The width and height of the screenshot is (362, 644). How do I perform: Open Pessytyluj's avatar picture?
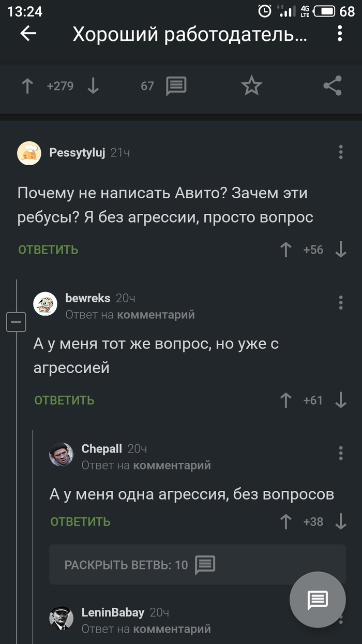[29, 153]
